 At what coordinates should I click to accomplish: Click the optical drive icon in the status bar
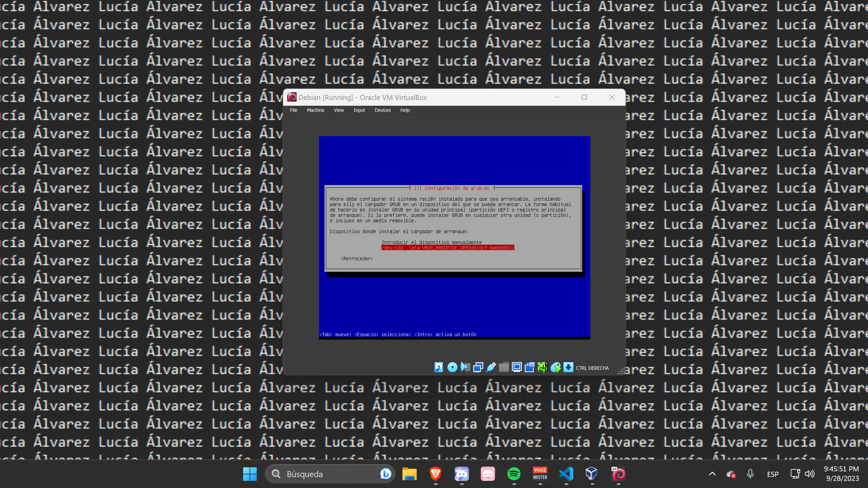[x=452, y=367]
